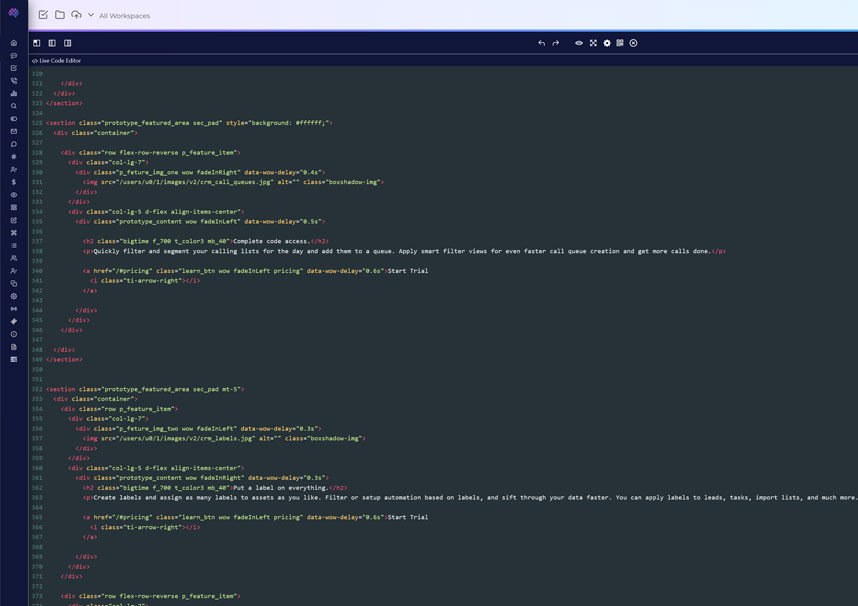The height and width of the screenshot is (606, 858).
Task: Open the cloud upload icon in header
Action: tap(76, 16)
